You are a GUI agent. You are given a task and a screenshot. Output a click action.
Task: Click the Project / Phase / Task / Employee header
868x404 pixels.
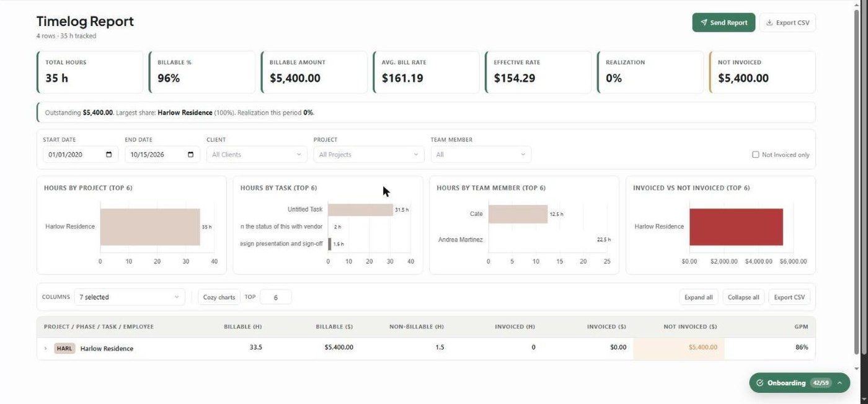(99, 326)
